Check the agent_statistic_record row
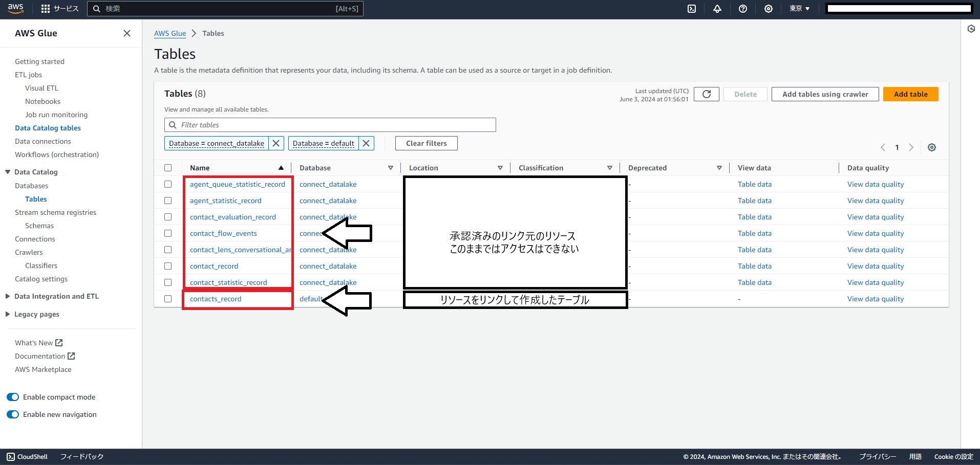This screenshot has height=465, width=980. click(x=168, y=201)
